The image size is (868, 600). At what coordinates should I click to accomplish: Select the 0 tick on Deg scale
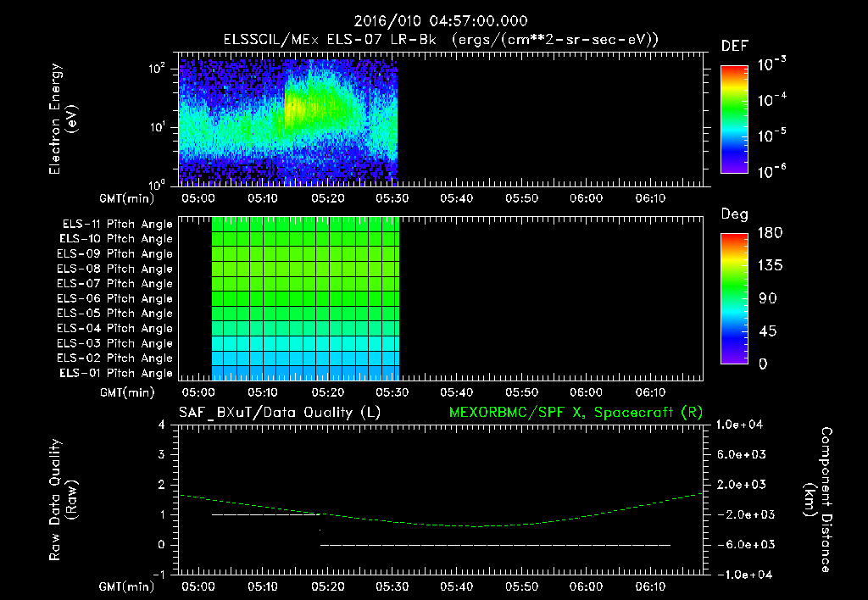tap(764, 364)
